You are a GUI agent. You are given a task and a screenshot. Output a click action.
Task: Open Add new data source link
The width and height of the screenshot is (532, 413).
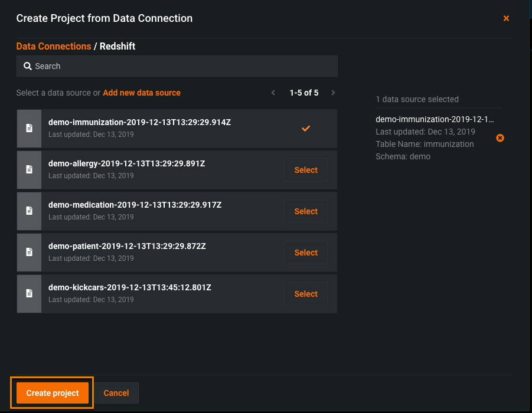point(142,93)
